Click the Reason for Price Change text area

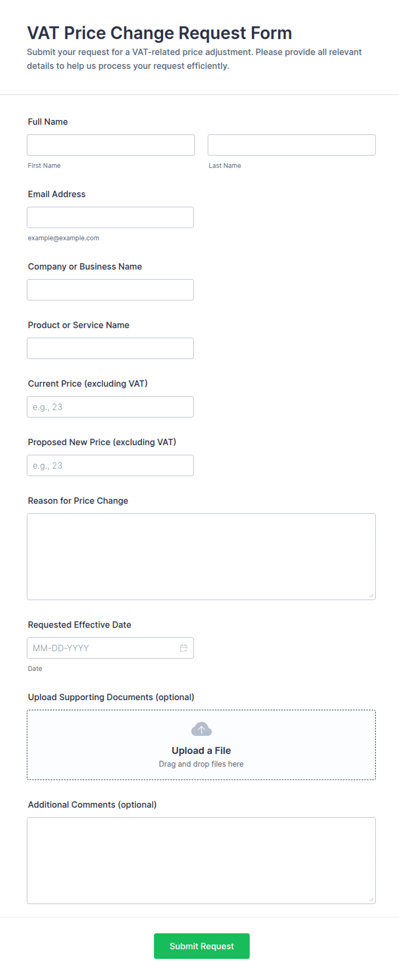pos(201,557)
